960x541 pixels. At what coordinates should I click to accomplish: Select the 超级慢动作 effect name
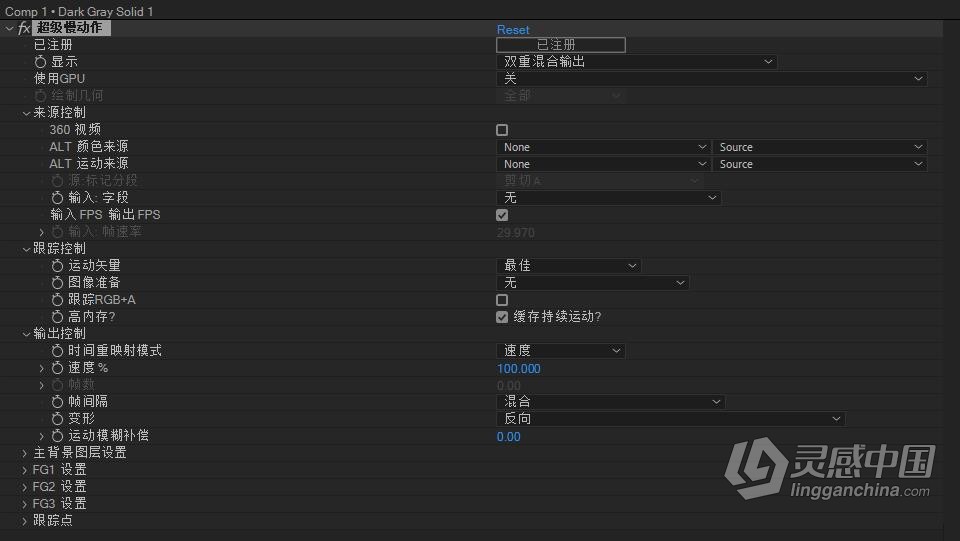coord(70,28)
